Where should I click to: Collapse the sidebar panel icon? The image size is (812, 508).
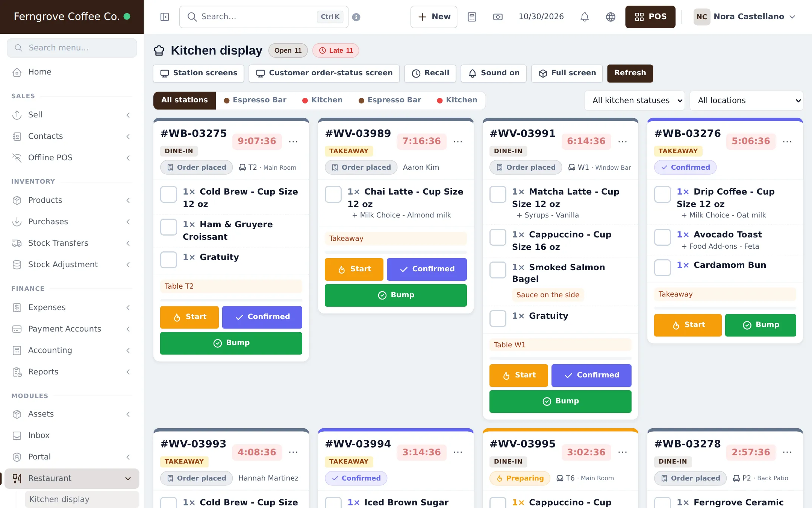coord(165,17)
